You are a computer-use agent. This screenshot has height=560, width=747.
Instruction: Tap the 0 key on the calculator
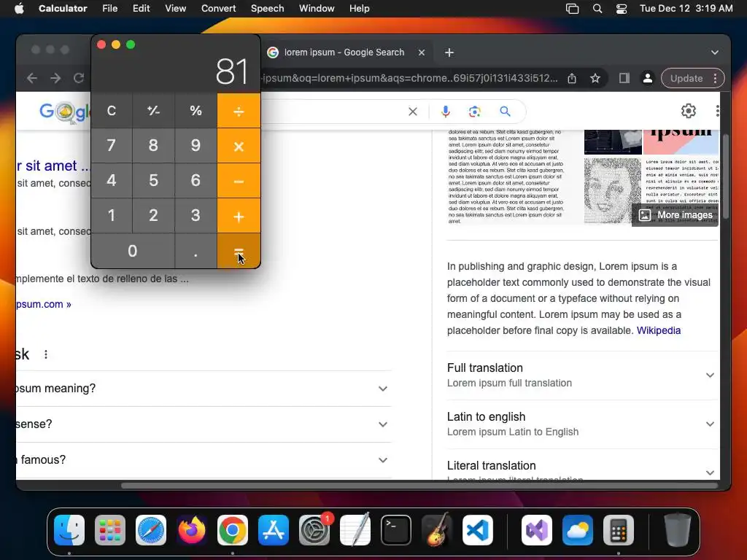[x=133, y=251]
